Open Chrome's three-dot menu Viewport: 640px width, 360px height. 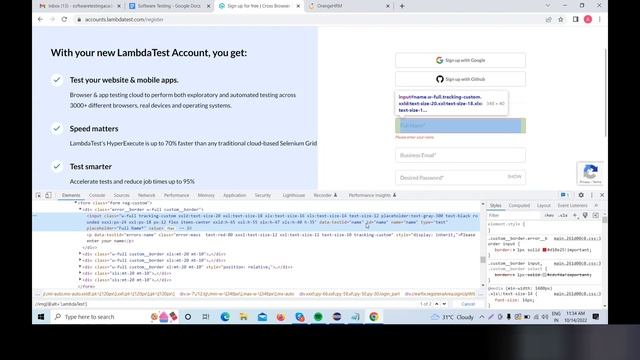[600, 19]
